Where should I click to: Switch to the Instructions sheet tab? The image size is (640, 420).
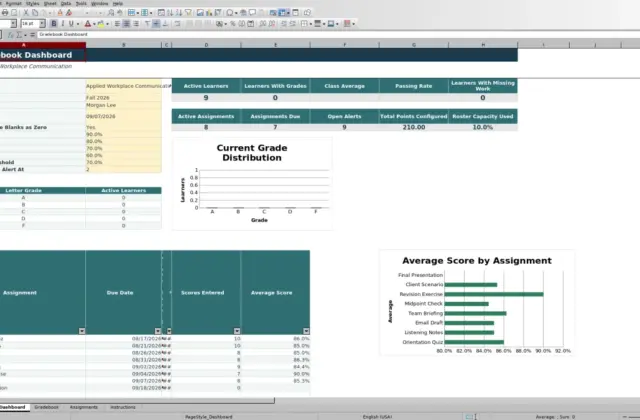click(122, 407)
